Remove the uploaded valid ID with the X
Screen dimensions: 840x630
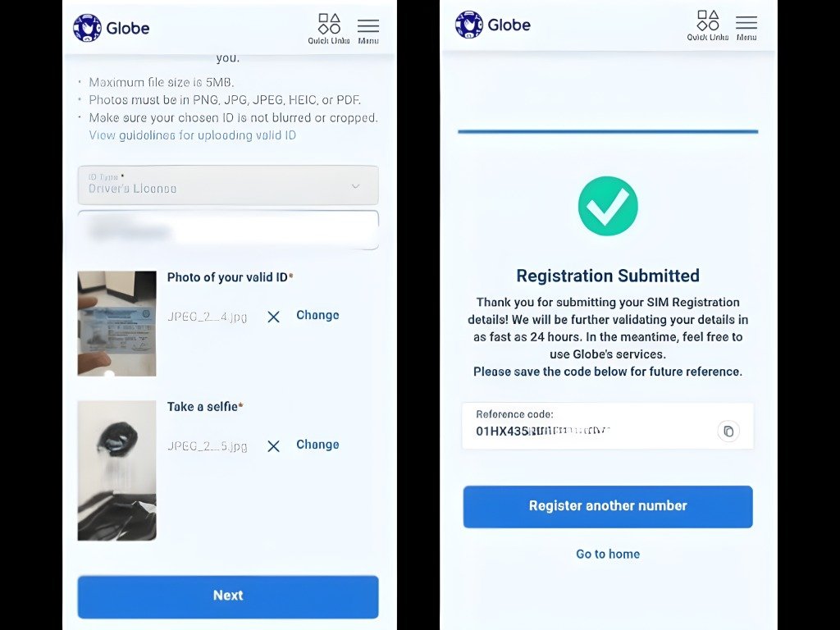coord(273,316)
